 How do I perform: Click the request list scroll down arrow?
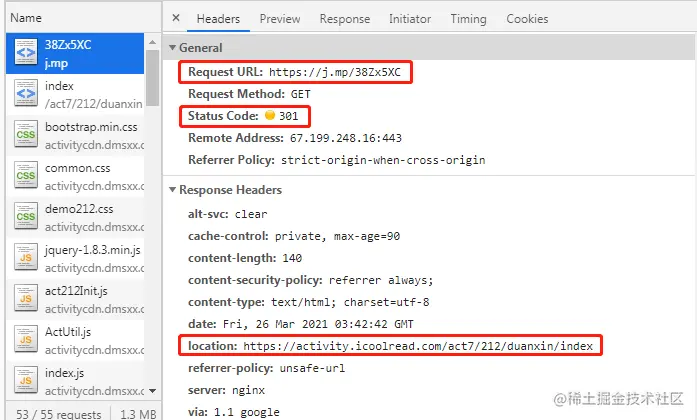click(152, 391)
